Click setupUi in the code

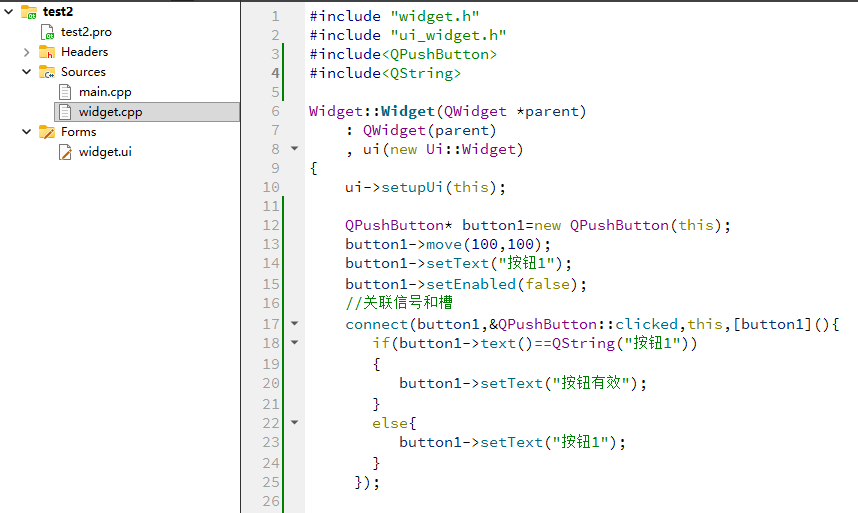[x=412, y=188]
